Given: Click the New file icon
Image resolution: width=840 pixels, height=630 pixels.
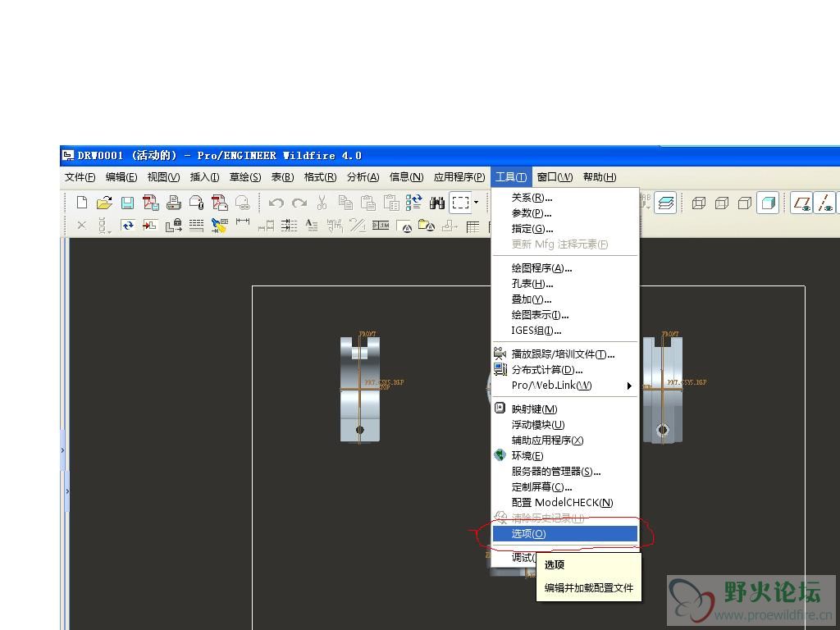Looking at the screenshot, I should tap(82, 203).
